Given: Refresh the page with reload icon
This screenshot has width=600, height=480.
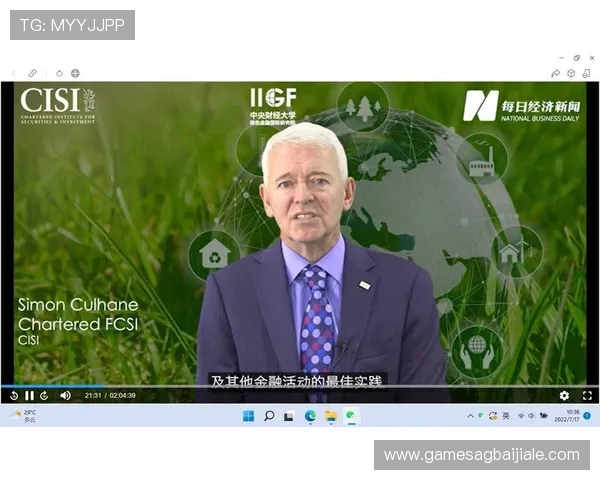Looking at the screenshot, I should pyautogui.click(x=60, y=73).
